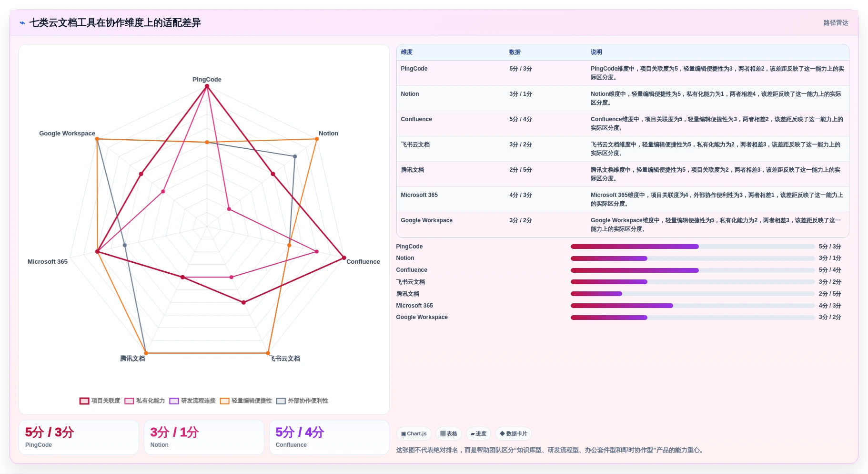Click the orange data point at Google Workspace vertex
This screenshot has width=868, height=474.
click(97, 139)
